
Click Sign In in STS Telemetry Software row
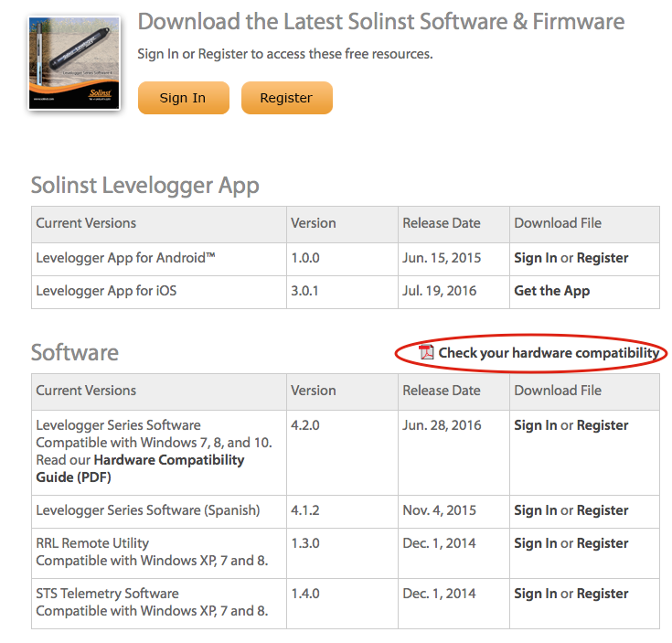[x=535, y=594]
